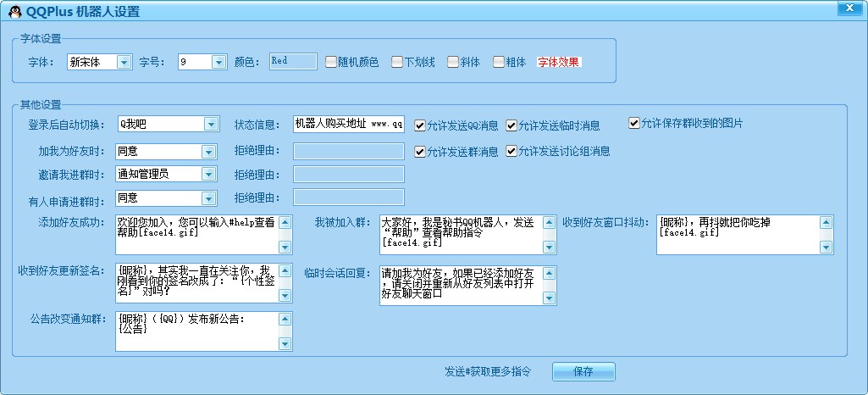This screenshot has height=395, width=868.
Task: Click up arrow of 添加好友成功 scrollbar
Action: [285, 223]
